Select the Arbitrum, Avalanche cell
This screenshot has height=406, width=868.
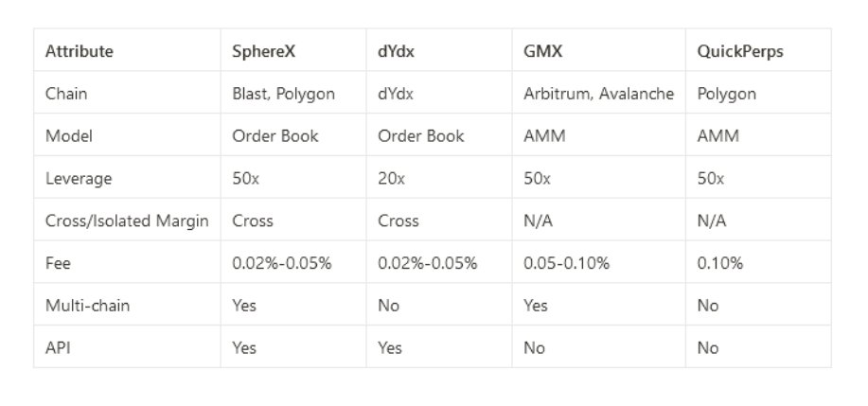(x=598, y=94)
